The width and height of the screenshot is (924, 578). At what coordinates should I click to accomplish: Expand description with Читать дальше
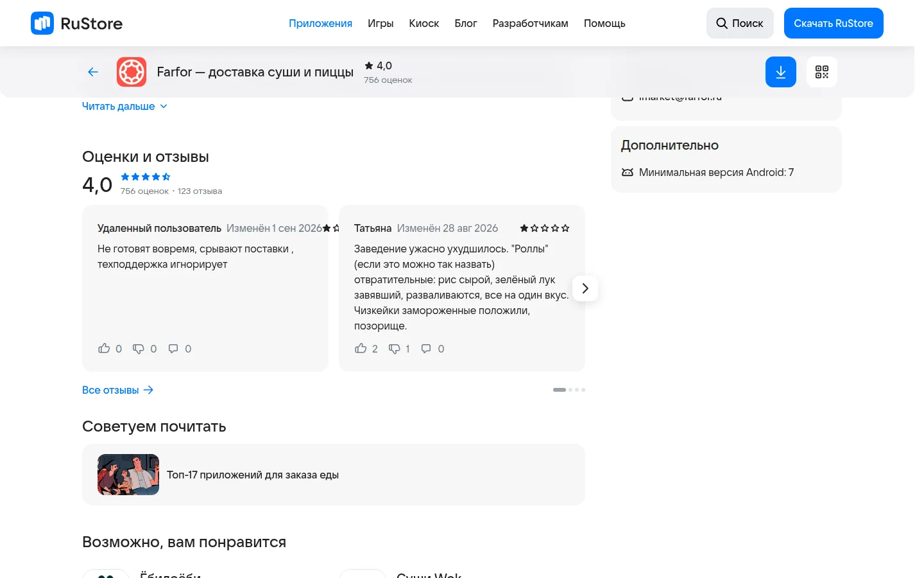click(124, 106)
